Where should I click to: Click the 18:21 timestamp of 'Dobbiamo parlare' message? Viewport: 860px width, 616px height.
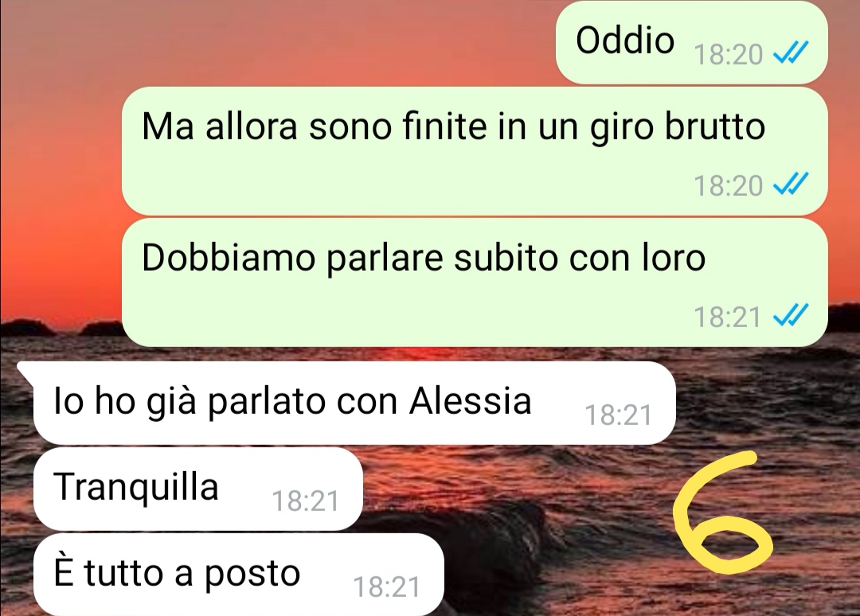coord(729,317)
